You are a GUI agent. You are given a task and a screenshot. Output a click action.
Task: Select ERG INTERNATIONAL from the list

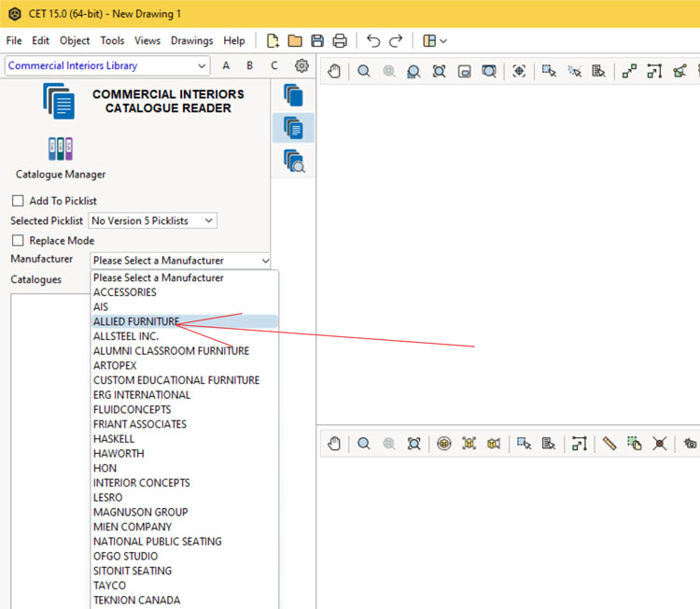tap(185, 395)
